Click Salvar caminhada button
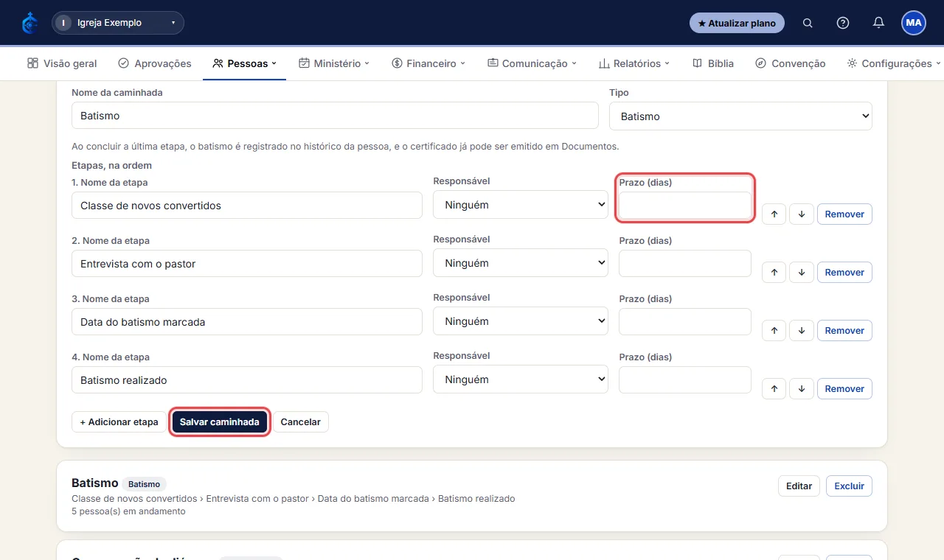 click(220, 422)
